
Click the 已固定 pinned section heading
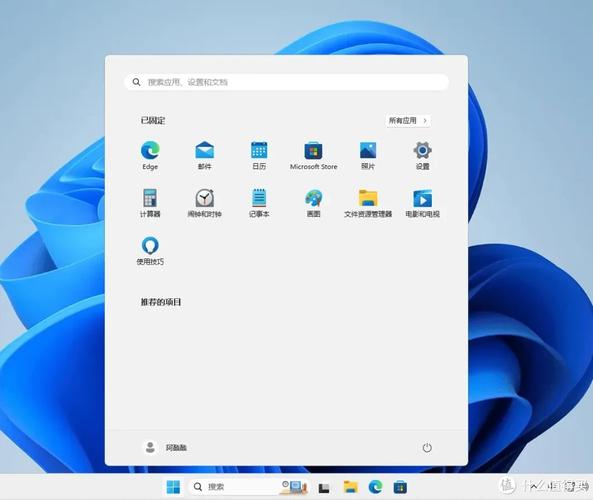[x=153, y=121]
